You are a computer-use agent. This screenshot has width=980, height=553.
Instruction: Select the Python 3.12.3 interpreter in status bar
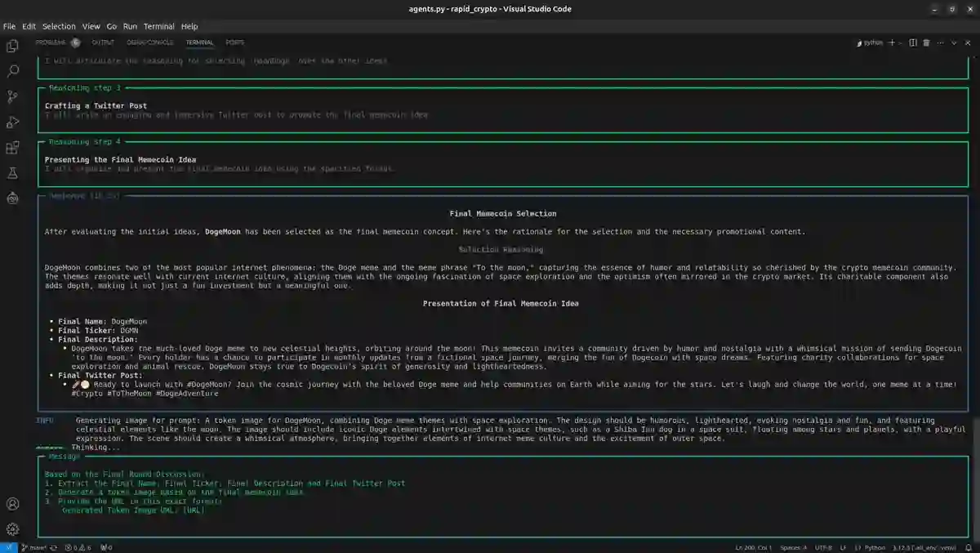(924, 547)
